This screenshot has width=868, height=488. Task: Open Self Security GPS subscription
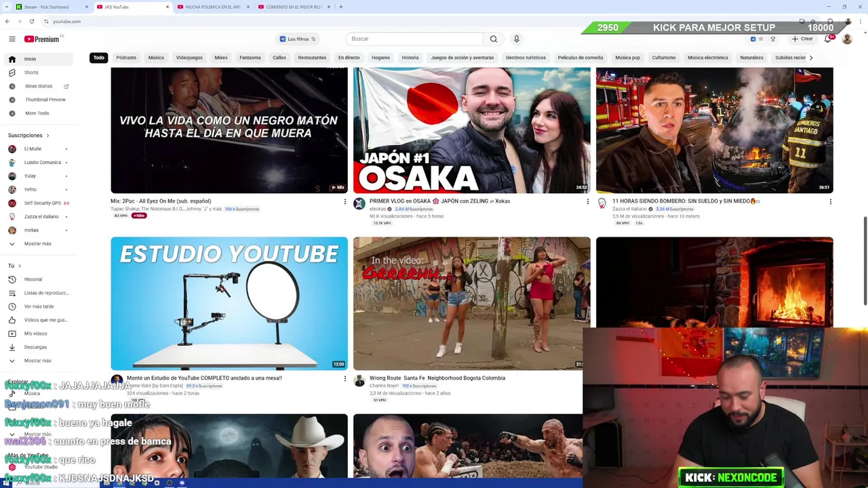42,203
